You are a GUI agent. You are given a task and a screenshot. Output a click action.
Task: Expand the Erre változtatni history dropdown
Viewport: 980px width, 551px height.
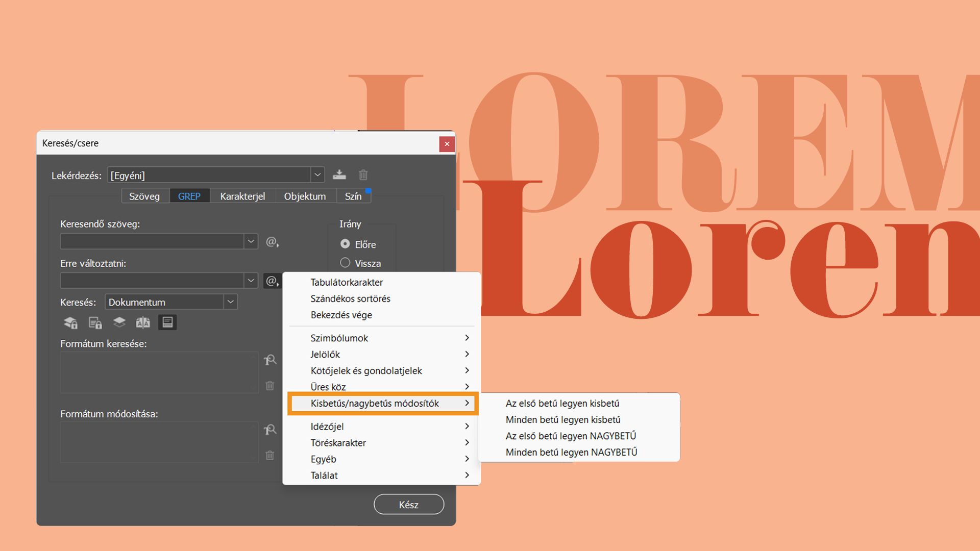point(251,281)
